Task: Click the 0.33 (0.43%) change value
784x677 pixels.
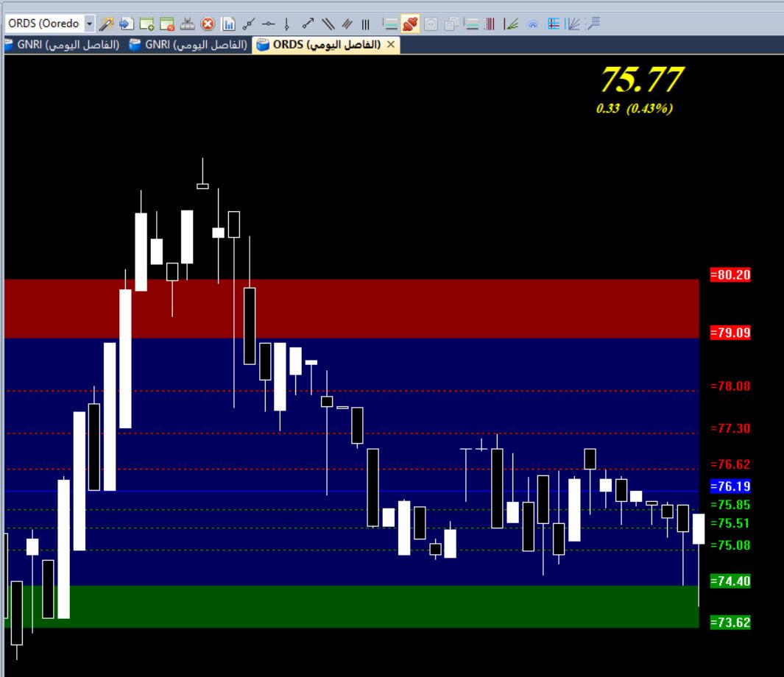Action: 635,108
